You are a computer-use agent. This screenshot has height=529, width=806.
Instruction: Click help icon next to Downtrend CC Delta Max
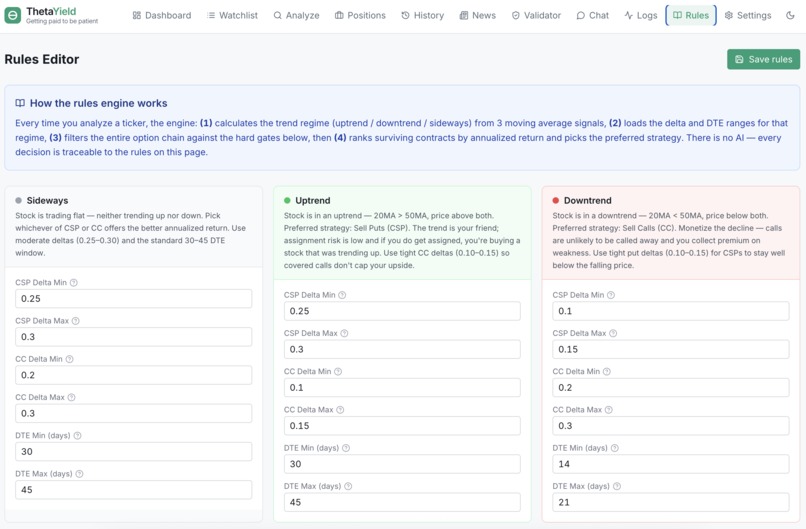(x=609, y=410)
